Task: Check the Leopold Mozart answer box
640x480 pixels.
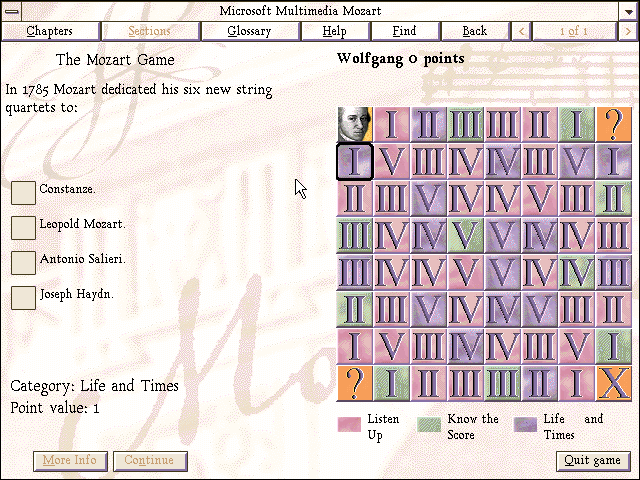Action: [23, 228]
